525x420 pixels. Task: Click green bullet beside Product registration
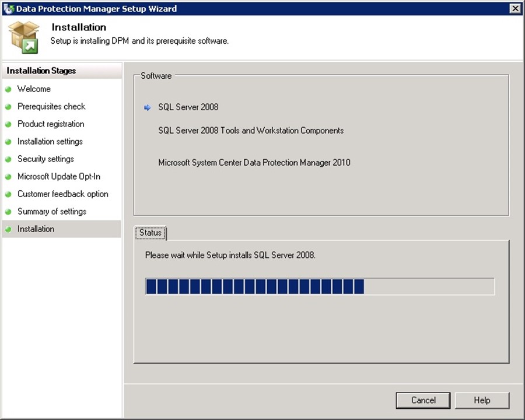pos(8,124)
